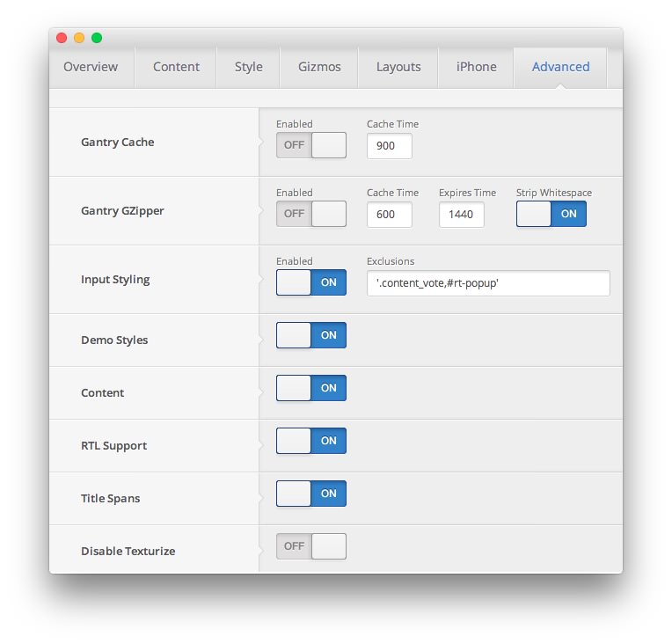Maximize window with green button
The width and height of the screenshot is (672, 644).
[97, 38]
